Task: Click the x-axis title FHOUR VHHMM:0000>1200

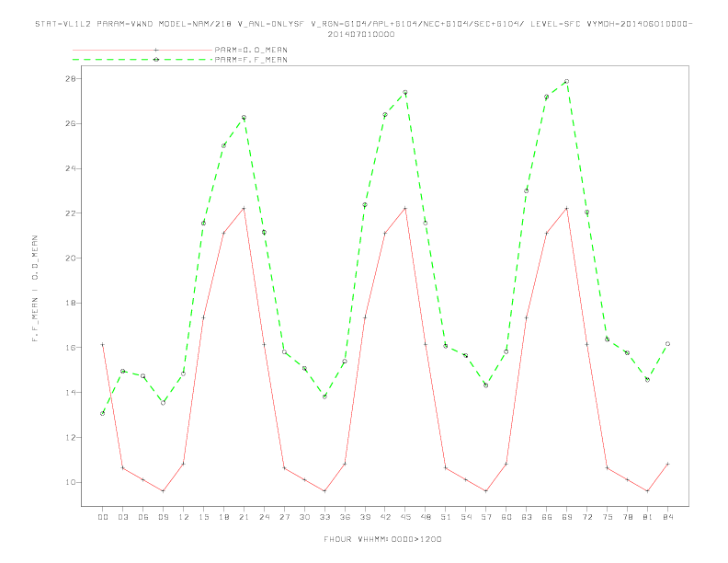Action: (x=382, y=539)
